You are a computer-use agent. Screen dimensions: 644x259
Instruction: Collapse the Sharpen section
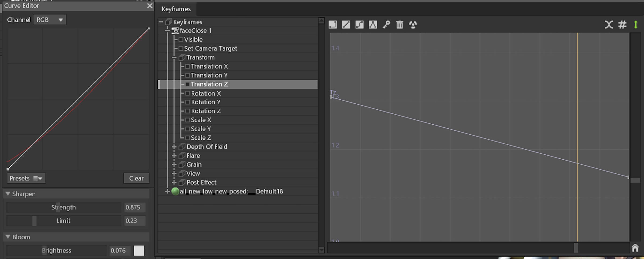pyautogui.click(x=8, y=194)
